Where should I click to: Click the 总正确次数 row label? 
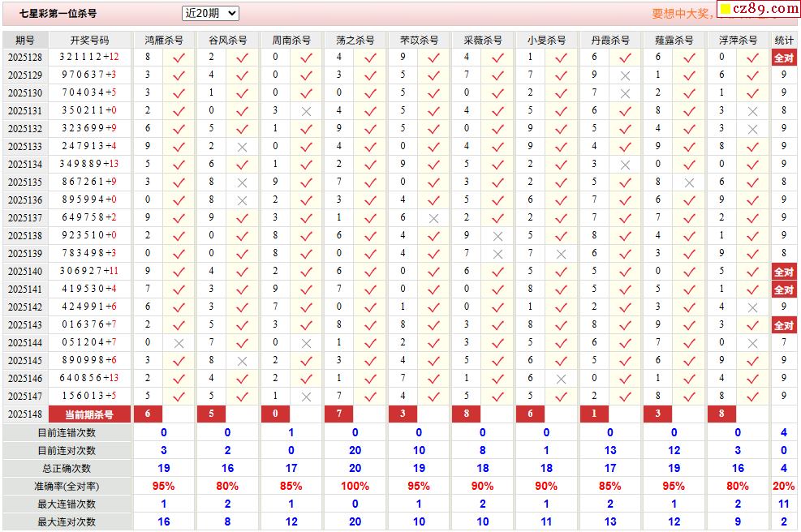coord(67,469)
